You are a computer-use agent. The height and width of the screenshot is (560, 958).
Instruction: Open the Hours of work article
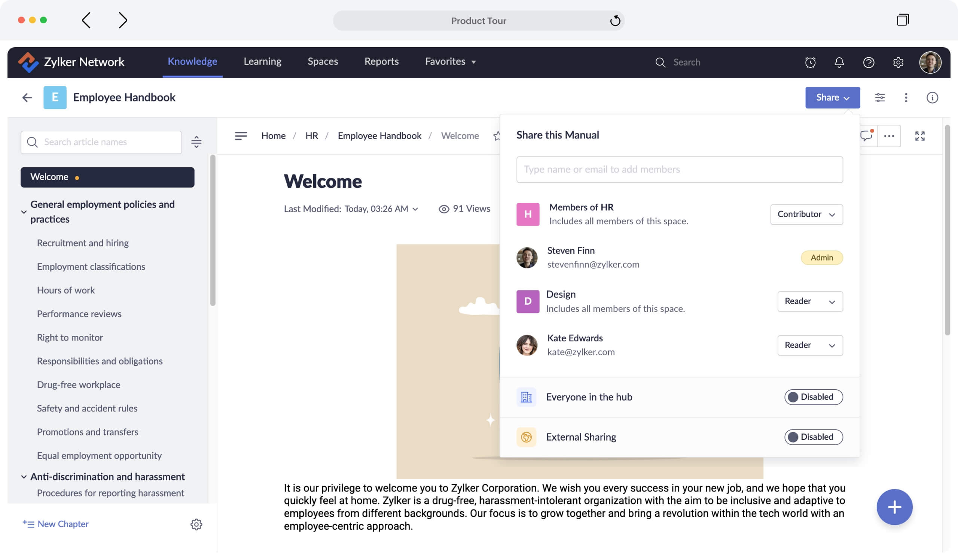point(66,290)
